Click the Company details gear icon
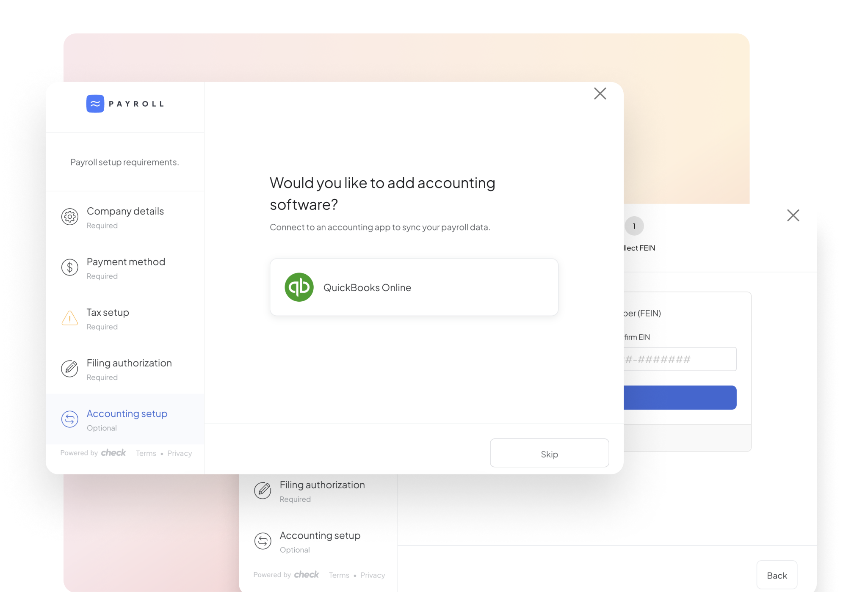This screenshot has height=592, width=868. 70,217
